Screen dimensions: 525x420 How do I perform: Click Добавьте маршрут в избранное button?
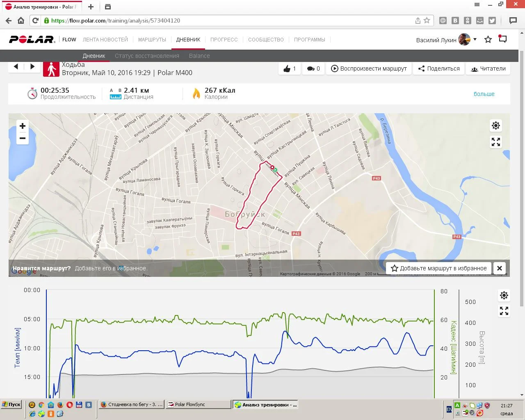pos(439,268)
